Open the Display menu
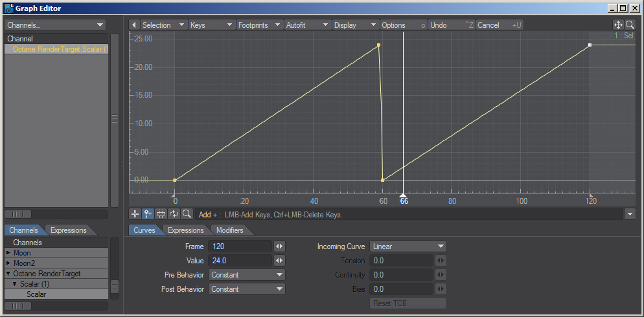The height and width of the screenshot is (317, 644). (356, 25)
